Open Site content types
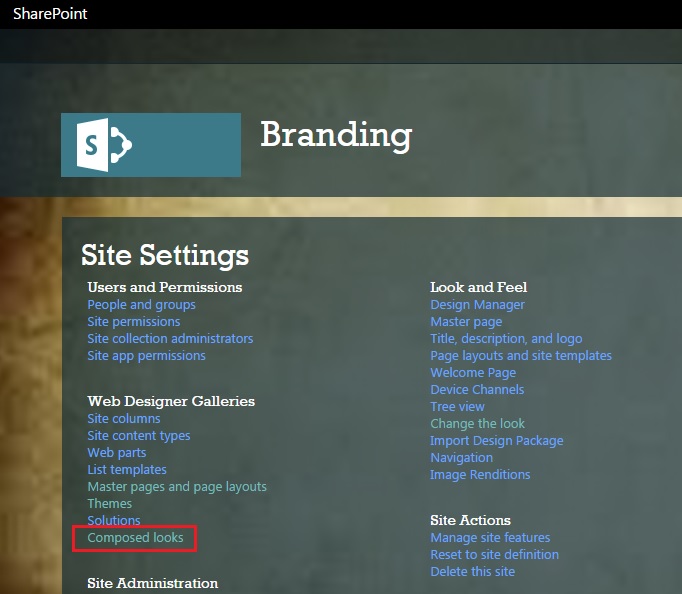This screenshot has width=682, height=594. click(139, 435)
